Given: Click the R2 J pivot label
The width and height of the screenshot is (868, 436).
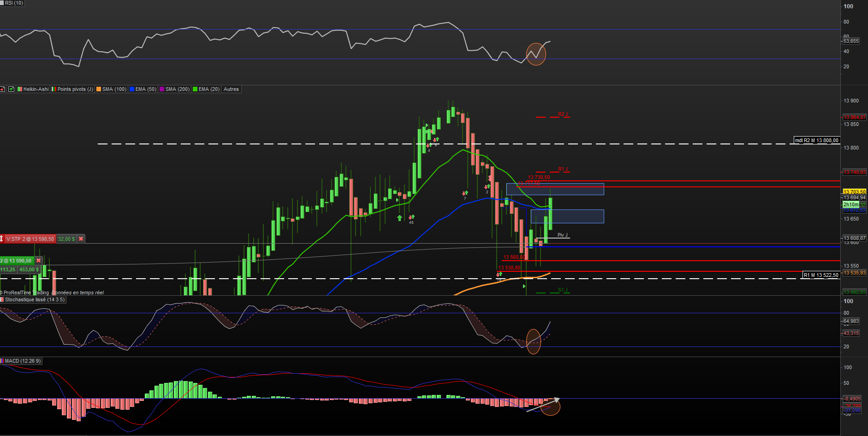Looking at the screenshot, I should point(563,114).
